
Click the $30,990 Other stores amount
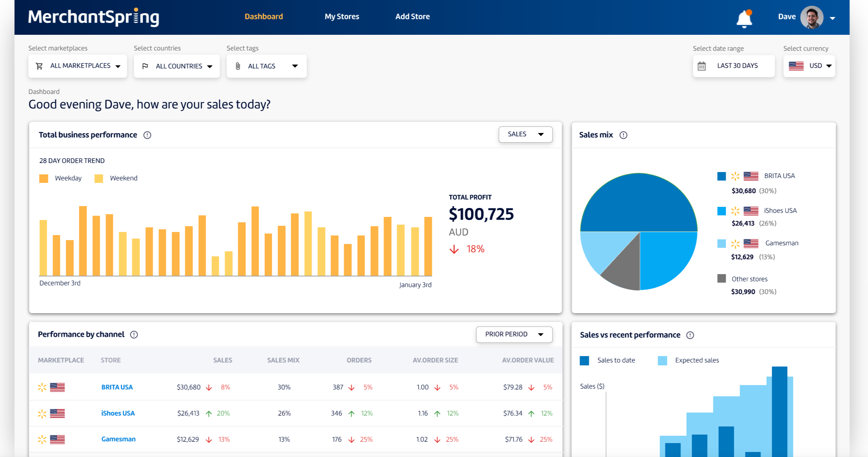743,292
